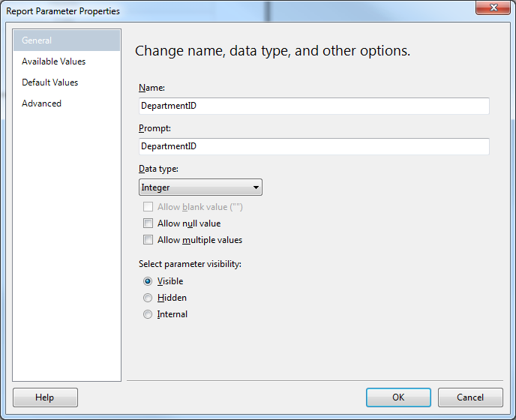Image resolution: width=516 pixels, height=420 pixels.
Task: Click the Allow multiple values label
Action: coord(199,240)
